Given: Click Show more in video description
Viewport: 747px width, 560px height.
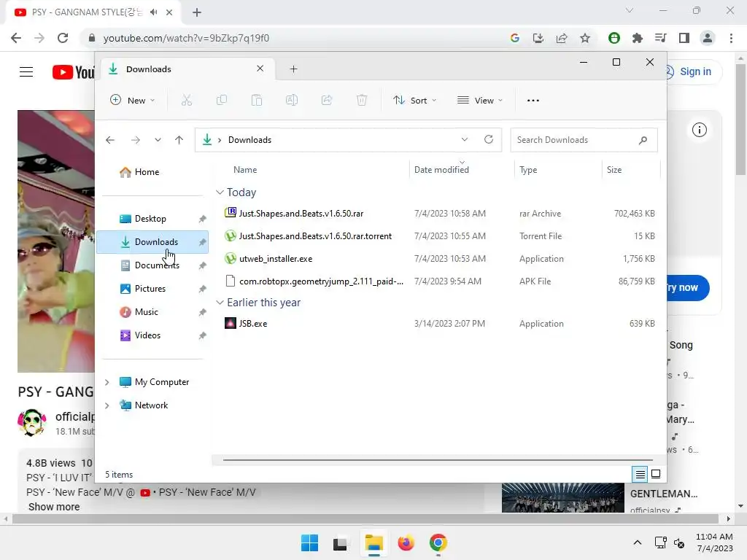Looking at the screenshot, I should [54, 507].
